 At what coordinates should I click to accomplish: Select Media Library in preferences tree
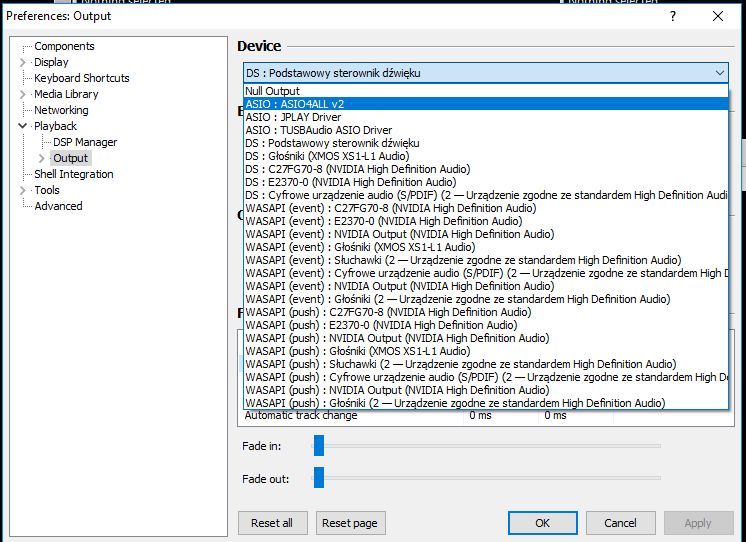[x=66, y=94]
